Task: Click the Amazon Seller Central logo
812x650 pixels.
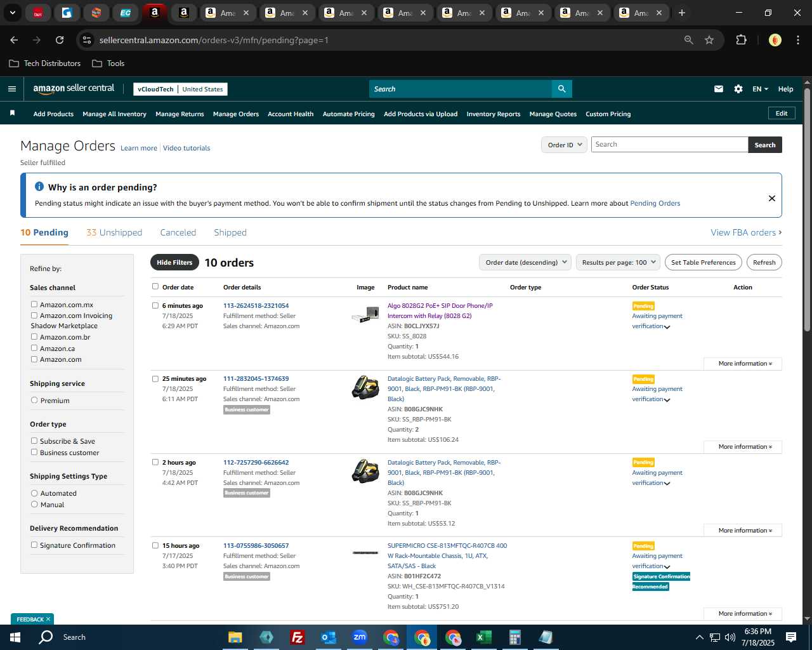Action: click(x=74, y=89)
